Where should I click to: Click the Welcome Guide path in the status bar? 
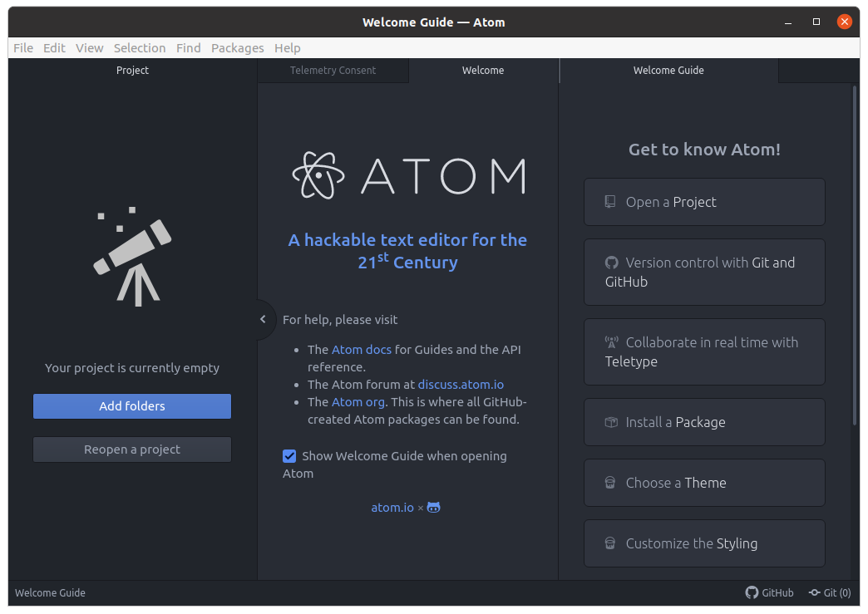(51, 592)
